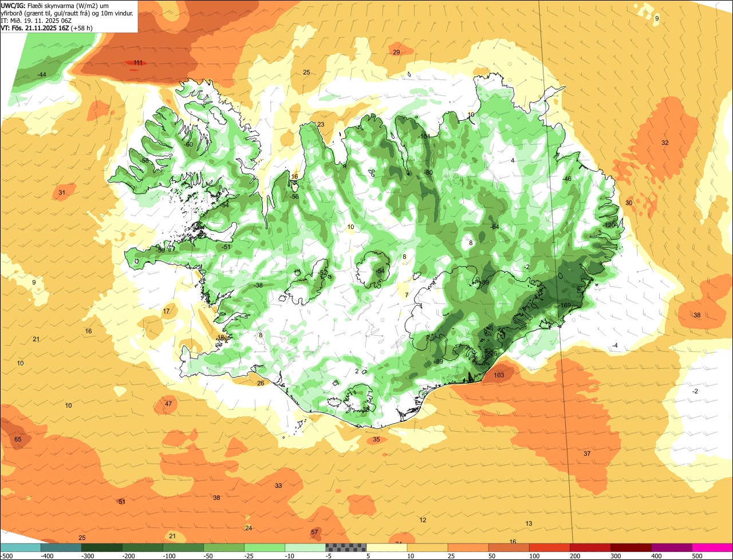Click the value -38 in west Iceland
This screenshot has height=560, width=733.
[258, 286]
